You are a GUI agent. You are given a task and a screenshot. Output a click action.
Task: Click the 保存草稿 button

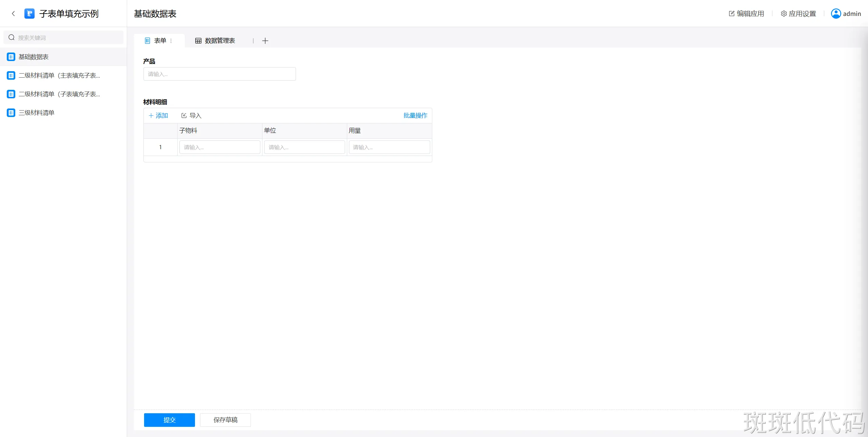click(x=225, y=420)
